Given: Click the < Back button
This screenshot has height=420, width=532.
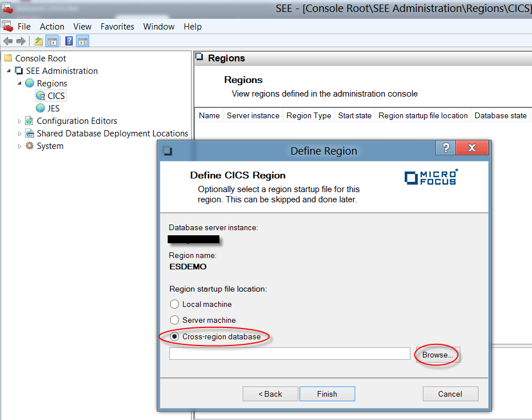Looking at the screenshot, I should coord(271,394).
